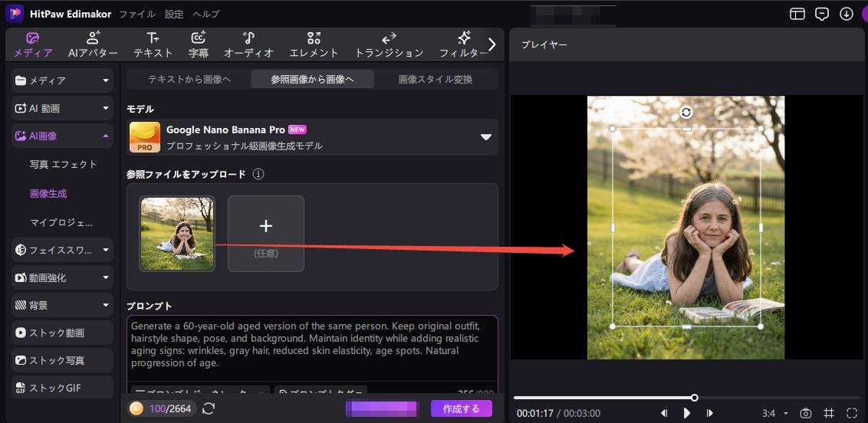Step back one frame in the player
This screenshot has height=423, width=868.
(x=664, y=413)
